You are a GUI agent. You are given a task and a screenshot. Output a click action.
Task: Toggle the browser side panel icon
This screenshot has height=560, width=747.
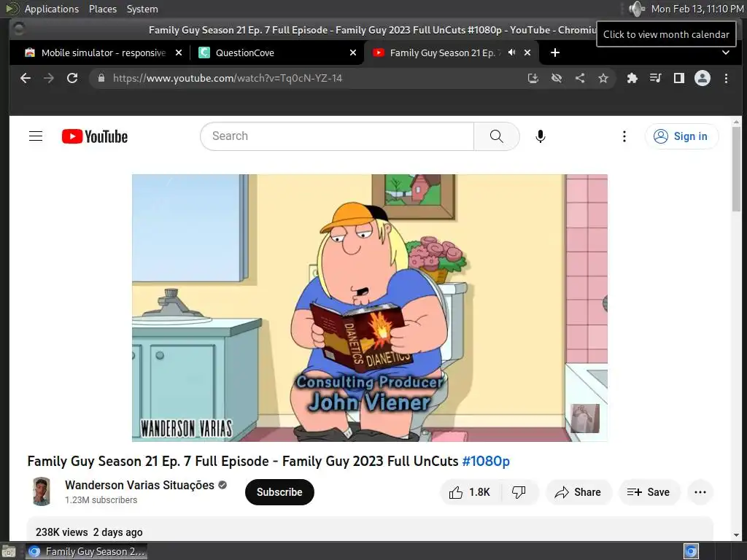(679, 78)
